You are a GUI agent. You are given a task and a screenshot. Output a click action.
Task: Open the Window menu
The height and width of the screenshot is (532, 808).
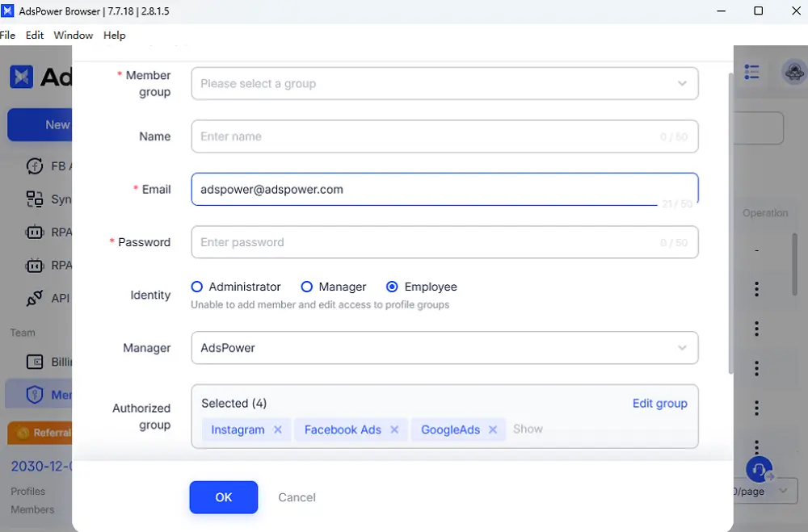pos(73,36)
